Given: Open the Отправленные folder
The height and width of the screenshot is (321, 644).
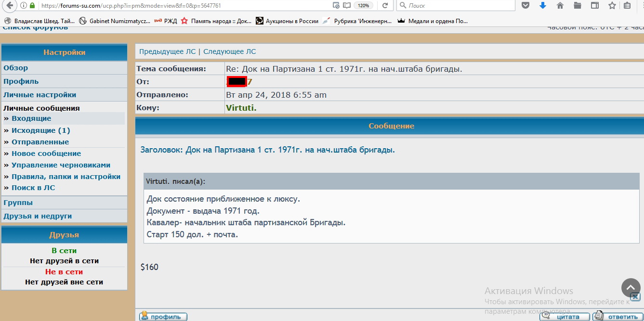Looking at the screenshot, I should click(40, 142).
